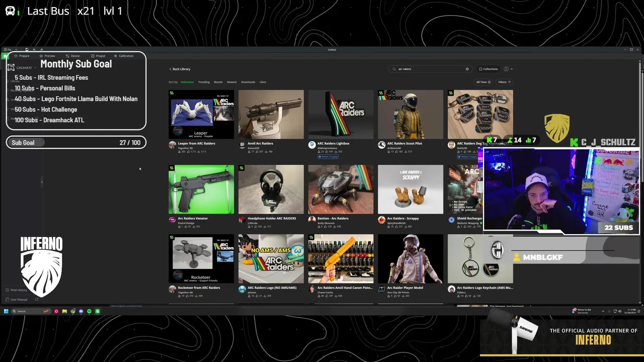Click creator avatar under Headphone Holder card
Viewport: 644px width, 362px height.
pyautogui.click(x=242, y=220)
